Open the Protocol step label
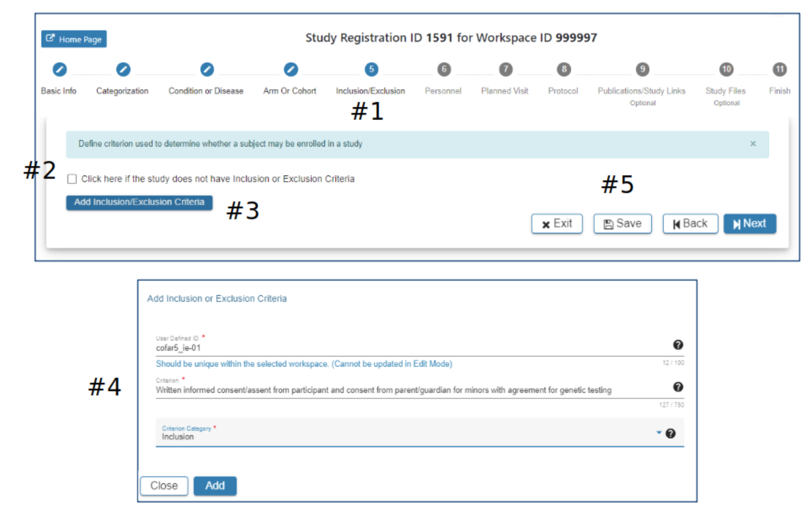812x516 pixels. 563,91
